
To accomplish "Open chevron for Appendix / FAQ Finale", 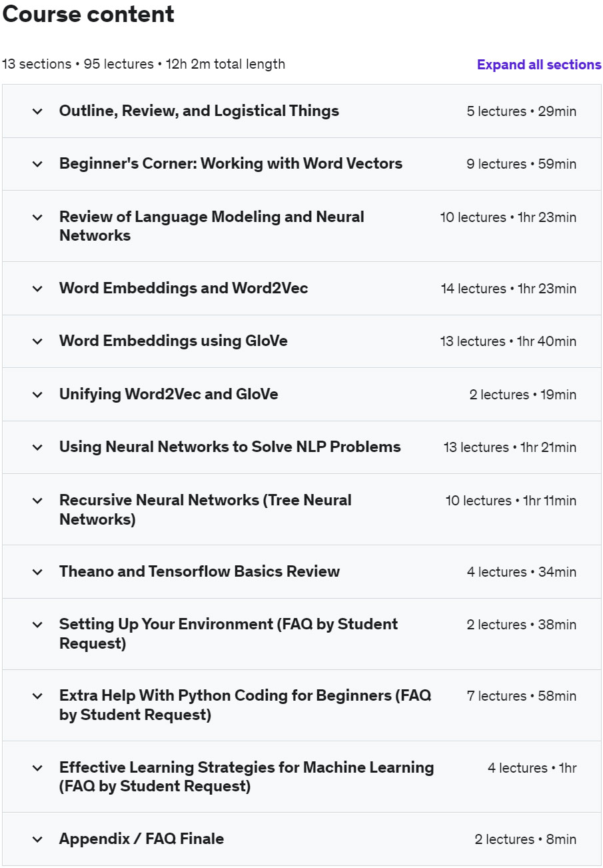I will point(37,839).
